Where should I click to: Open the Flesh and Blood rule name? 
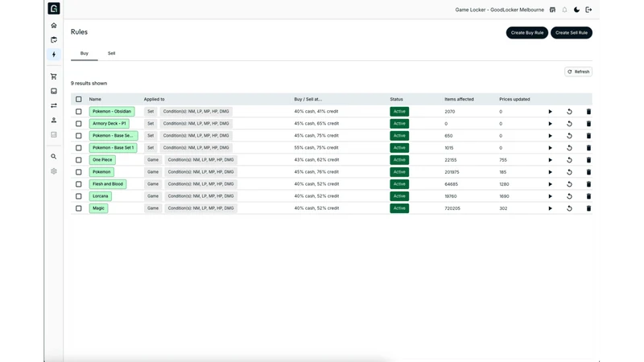[x=108, y=184]
